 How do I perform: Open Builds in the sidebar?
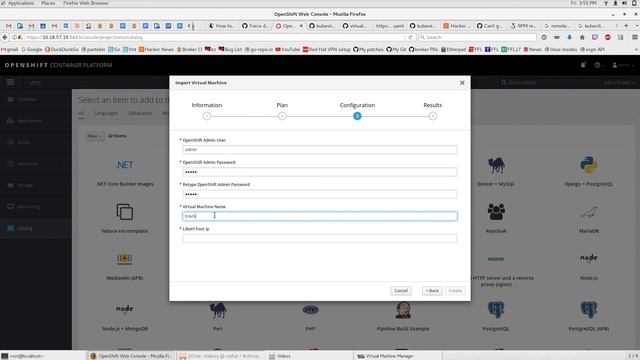click(36, 142)
